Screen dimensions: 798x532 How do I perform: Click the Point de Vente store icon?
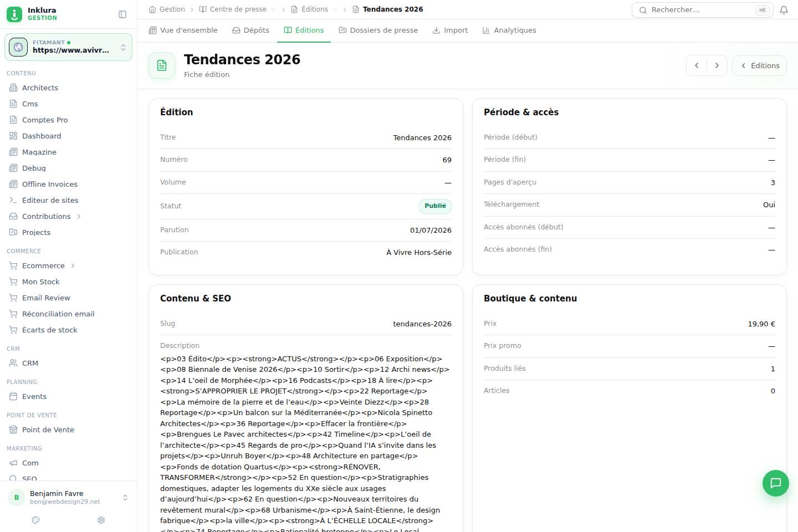point(13,429)
